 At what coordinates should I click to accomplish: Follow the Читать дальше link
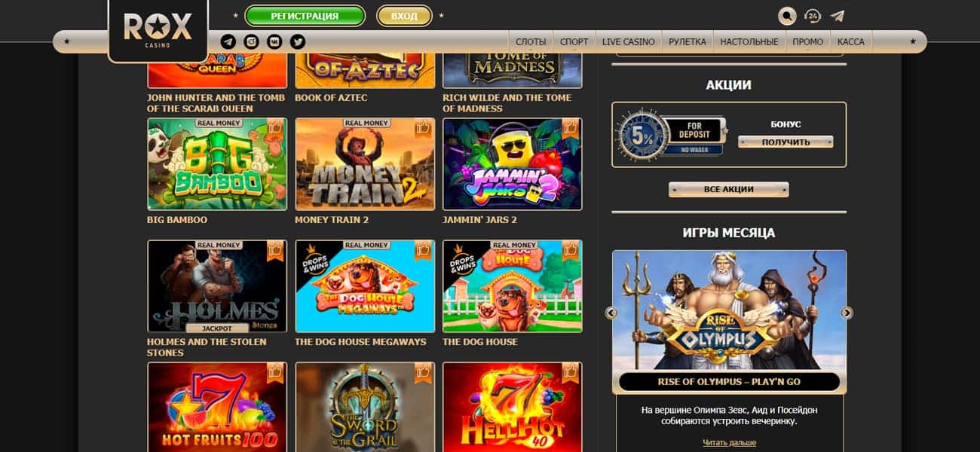tap(729, 442)
